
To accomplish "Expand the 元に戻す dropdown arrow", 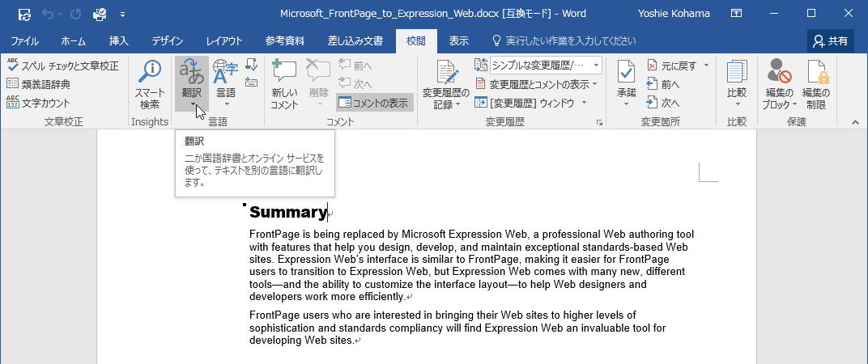I will 706,66.
